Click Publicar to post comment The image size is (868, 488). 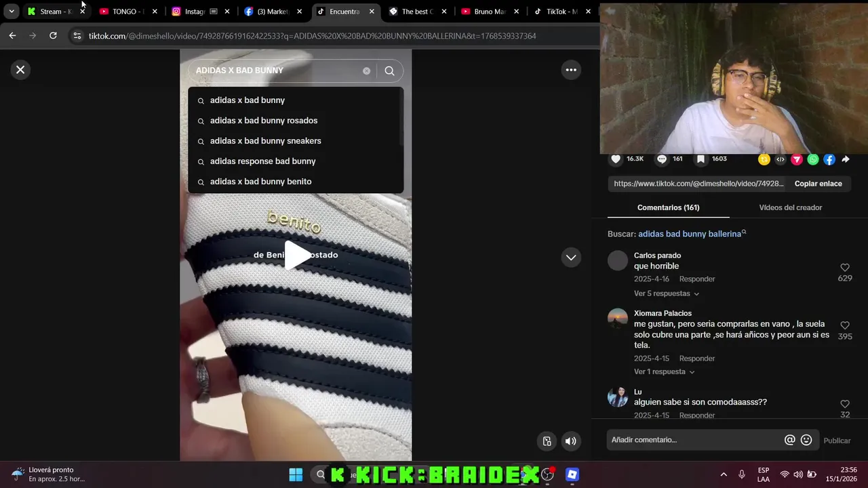[x=837, y=441]
